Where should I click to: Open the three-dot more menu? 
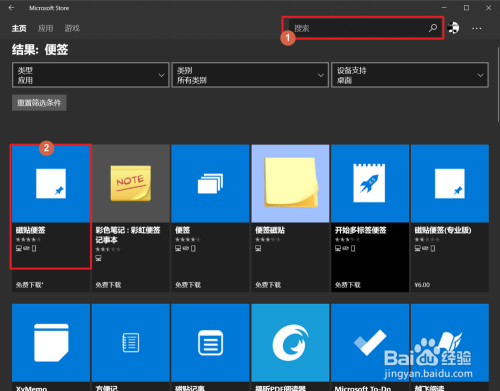coord(476,28)
